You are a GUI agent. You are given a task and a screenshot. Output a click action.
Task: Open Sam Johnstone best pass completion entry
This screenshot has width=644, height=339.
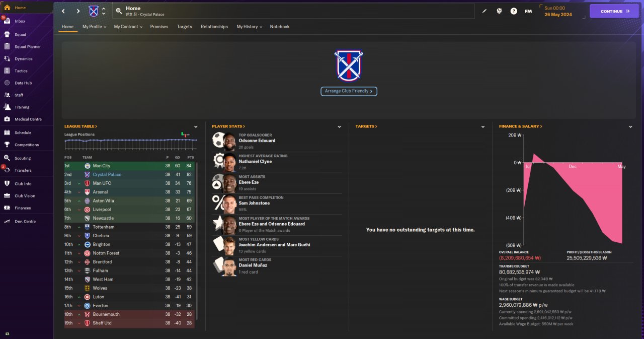[x=277, y=204]
